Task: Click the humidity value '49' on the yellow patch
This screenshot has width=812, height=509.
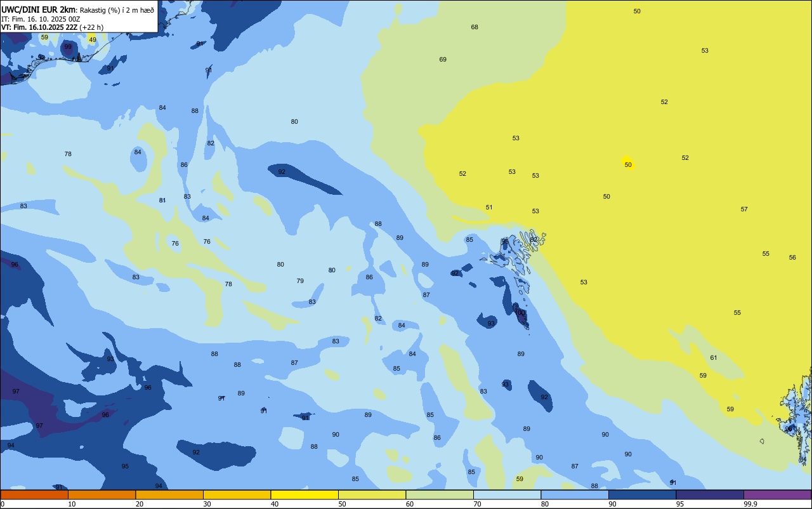Action: pos(93,40)
